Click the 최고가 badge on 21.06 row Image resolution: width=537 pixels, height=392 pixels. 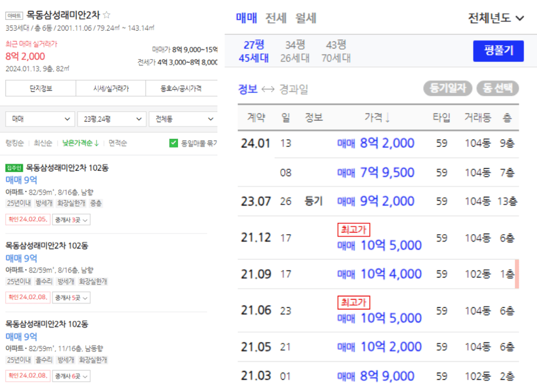[354, 303]
